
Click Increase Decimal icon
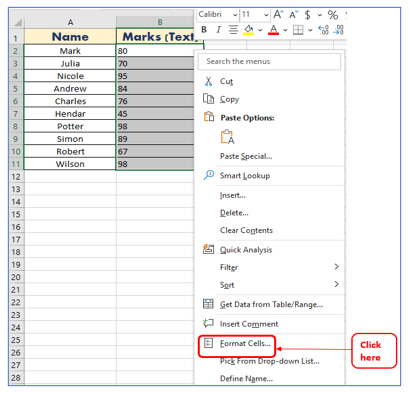(x=323, y=30)
